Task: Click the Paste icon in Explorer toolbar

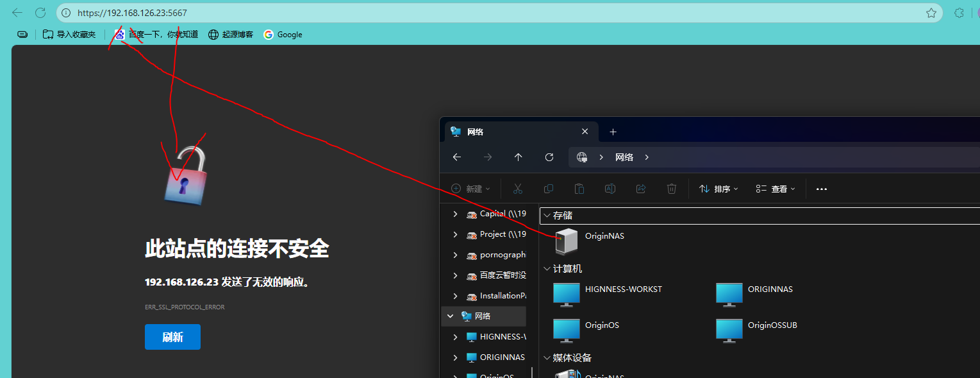Action: (579, 188)
